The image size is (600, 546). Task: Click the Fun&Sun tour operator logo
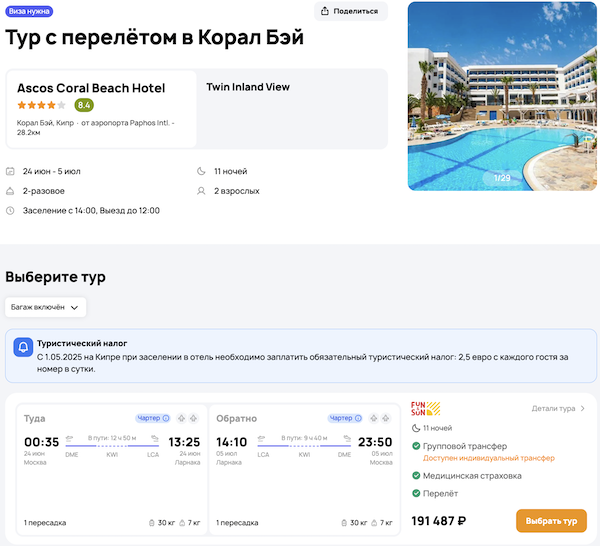pyautogui.click(x=425, y=408)
